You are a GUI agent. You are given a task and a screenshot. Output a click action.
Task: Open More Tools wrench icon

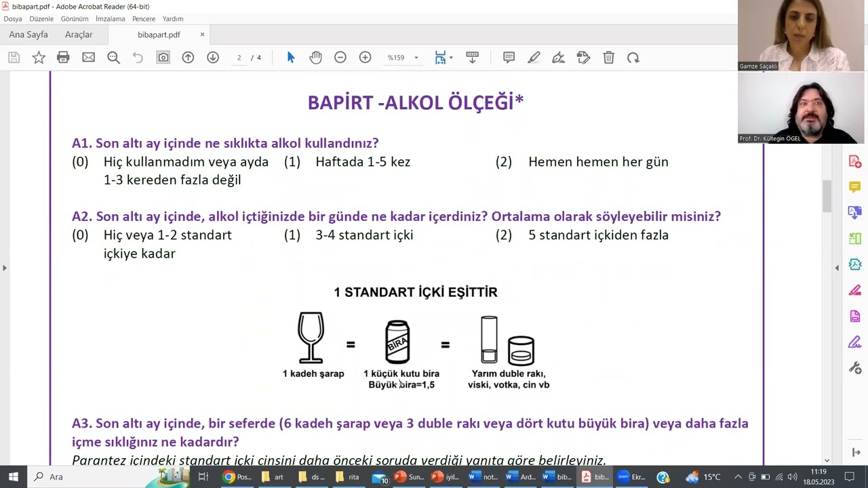coord(855,368)
